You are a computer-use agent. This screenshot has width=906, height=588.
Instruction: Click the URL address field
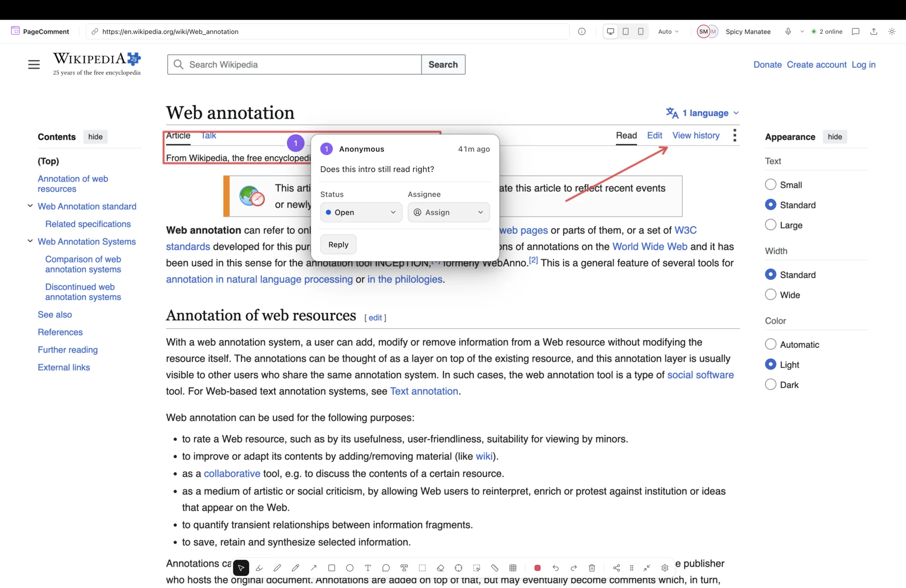coord(328,31)
